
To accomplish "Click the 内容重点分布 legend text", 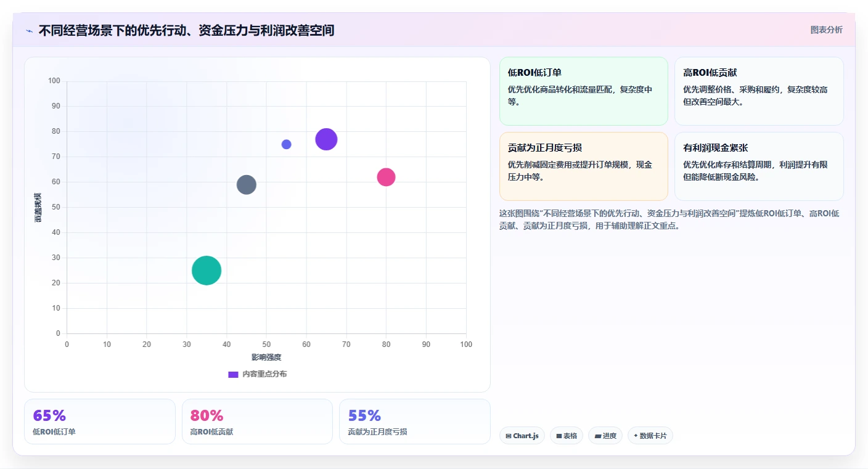I will (264, 374).
